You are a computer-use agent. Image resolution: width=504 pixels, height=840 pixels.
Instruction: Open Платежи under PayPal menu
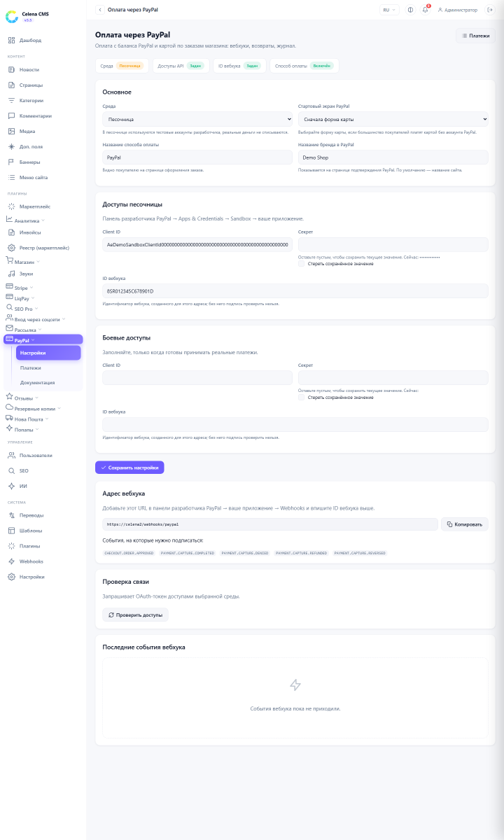click(x=48, y=367)
